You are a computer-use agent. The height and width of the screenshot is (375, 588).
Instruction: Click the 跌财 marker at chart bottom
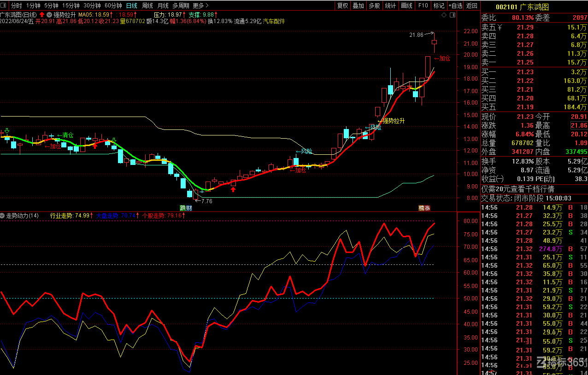pos(186,208)
